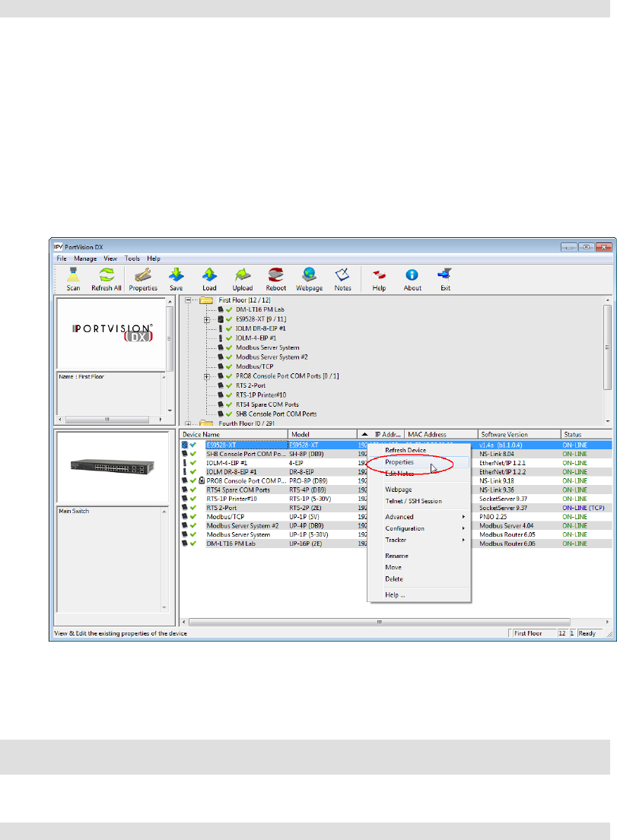Screen dimensions: 617x840
Task: Sort by Status column header
Action: 587,435
